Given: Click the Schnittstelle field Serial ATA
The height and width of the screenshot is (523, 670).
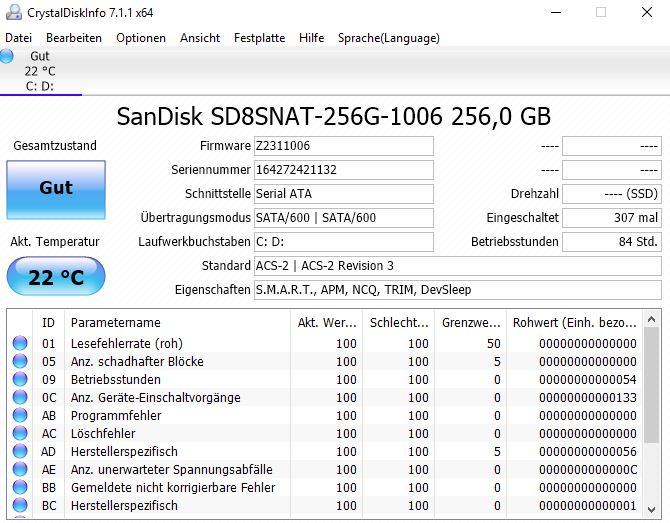Looking at the screenshot, I should (344, 194).
